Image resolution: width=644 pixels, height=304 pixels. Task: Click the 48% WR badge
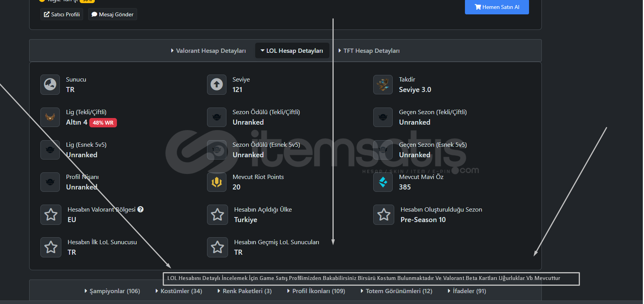click(x=103, y=123)
